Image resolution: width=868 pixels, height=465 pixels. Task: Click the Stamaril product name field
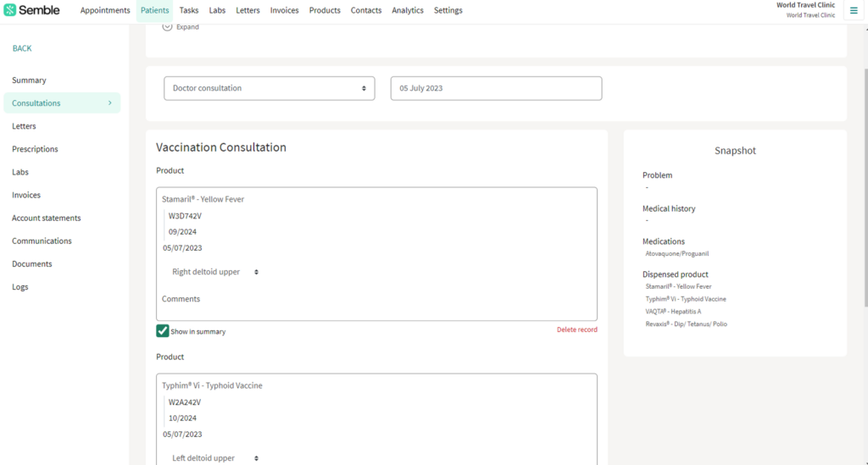203,199
